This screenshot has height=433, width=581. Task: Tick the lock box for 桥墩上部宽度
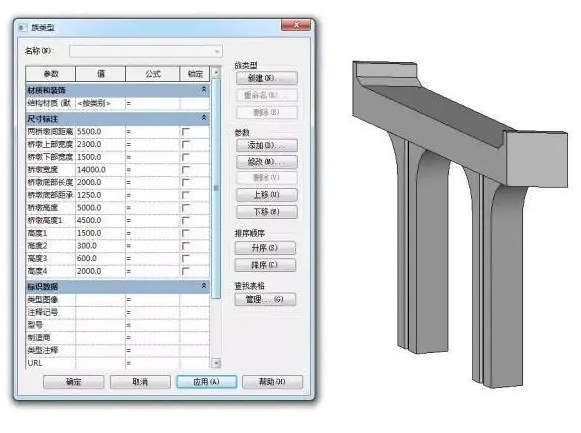click(x=186, y=144)
